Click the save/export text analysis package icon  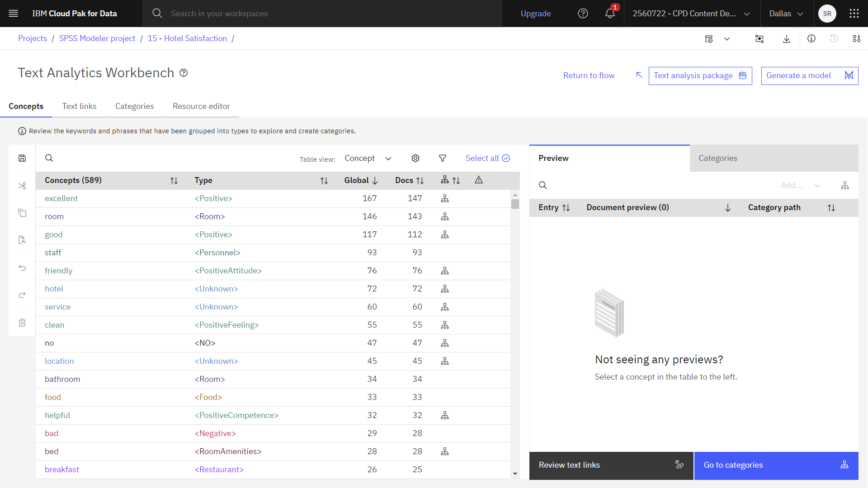pyautogui.click(x=743, y=75)
